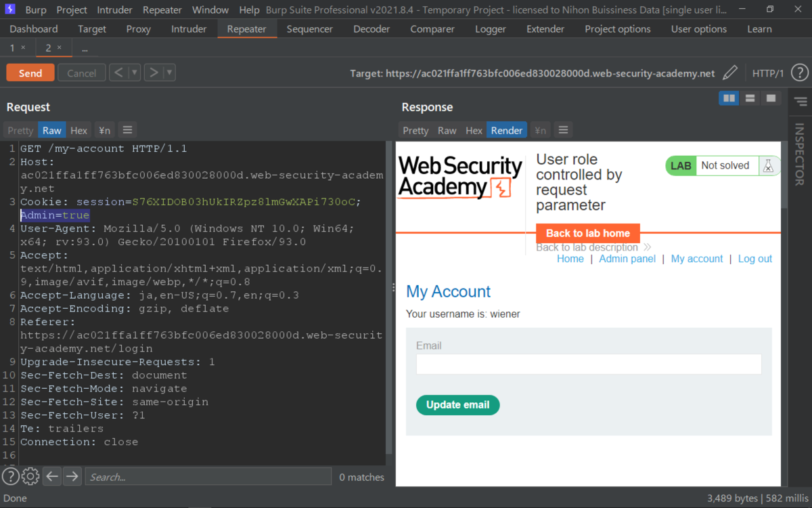812x508 pixels.
Task: Edit target with the pencil icon
Action: pyautogui.click(x=730, y=73)
